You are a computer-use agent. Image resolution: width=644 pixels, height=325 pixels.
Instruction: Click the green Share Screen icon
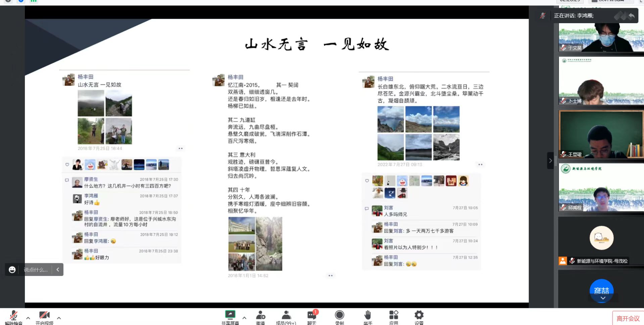(230, 315)
